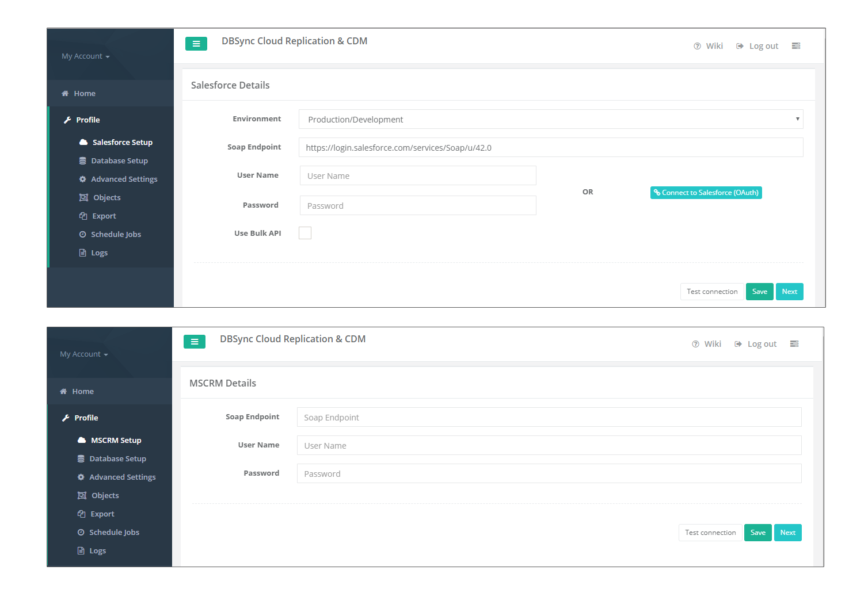868x589 pixels.
Task: Click Test connection in MSCRM Details
Action: 710,533
